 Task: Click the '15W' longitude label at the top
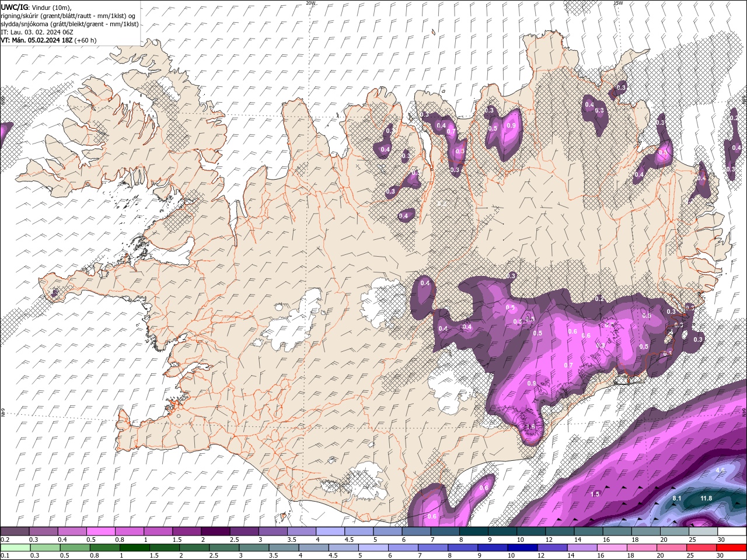(x=618, y=3)
